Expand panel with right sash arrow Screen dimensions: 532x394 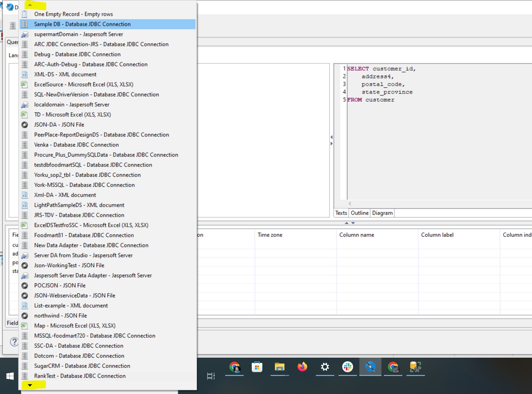(332, 144)
